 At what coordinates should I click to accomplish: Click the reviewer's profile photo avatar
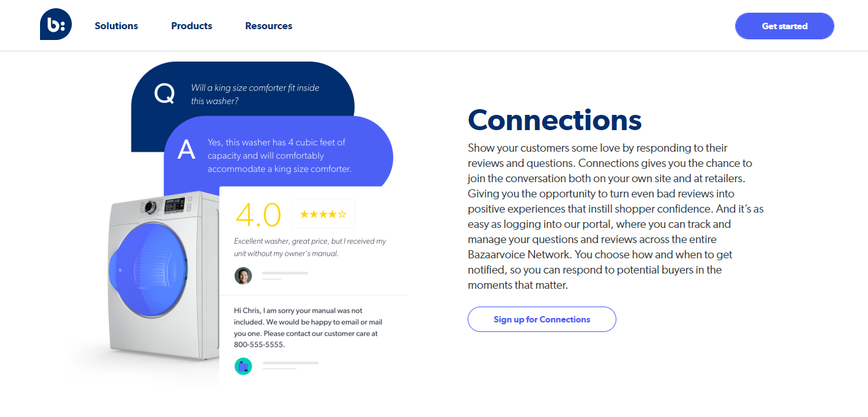tap(243, 275)
